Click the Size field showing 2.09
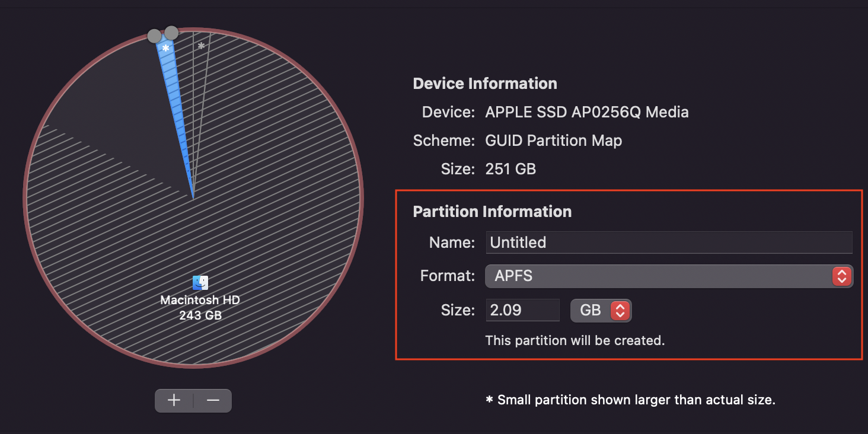Image resolution: width=868 pixels, height=434 pixels. [x=522, y=310]
